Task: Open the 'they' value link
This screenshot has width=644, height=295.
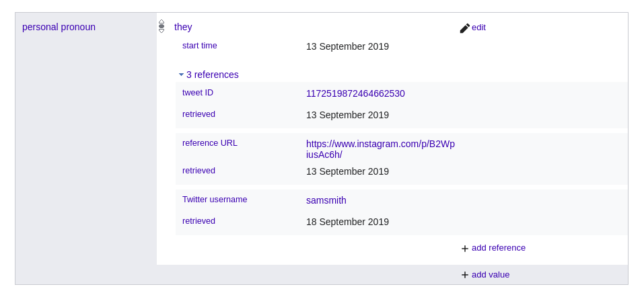Action: 183,27
